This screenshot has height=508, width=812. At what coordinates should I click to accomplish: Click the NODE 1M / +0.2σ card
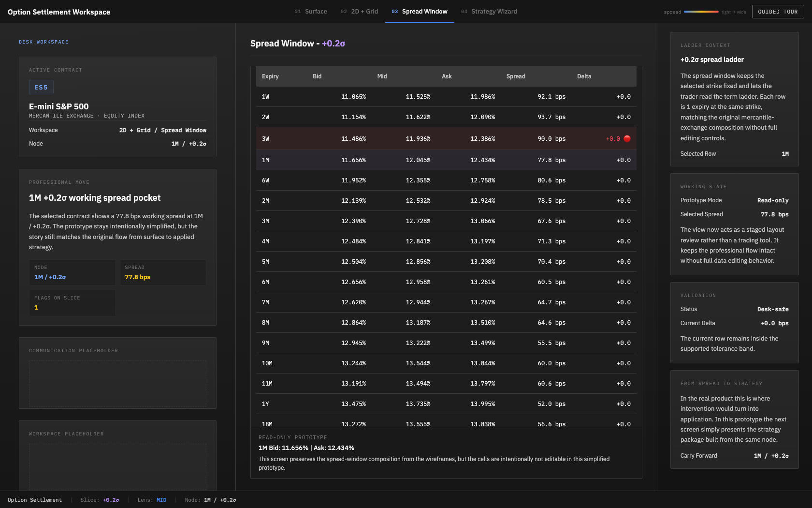pos(72,272)
